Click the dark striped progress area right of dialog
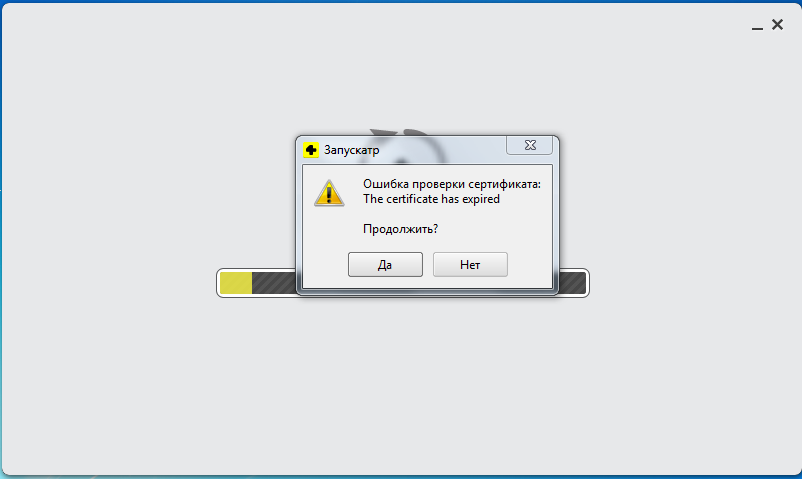The image size is (802, 479). 572,283
